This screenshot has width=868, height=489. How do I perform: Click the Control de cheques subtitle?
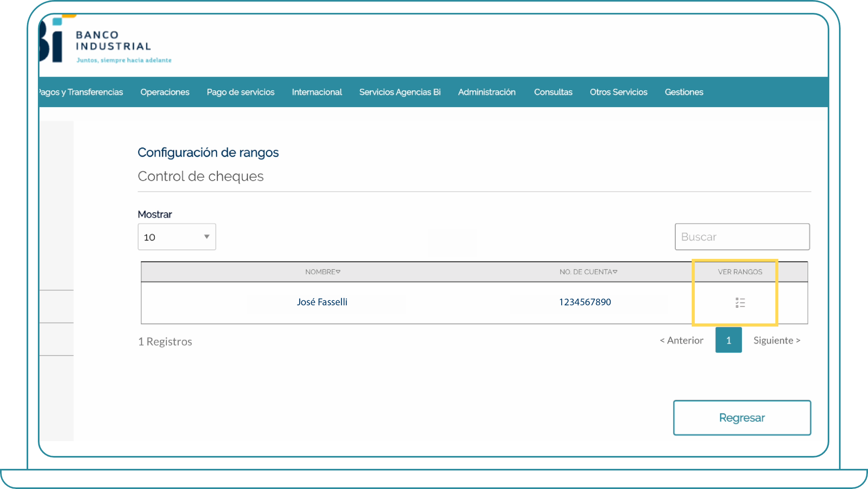[201, 176]
